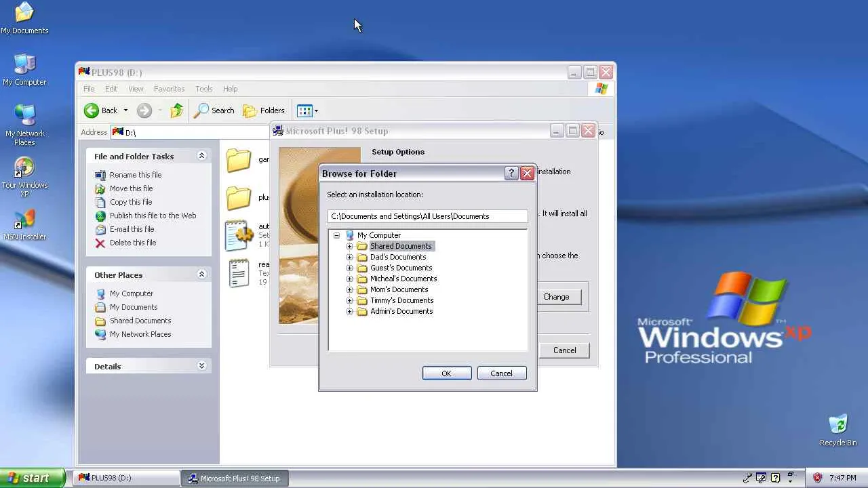This screenshot has height=488, width=868.
Task: Switch to PLUS98 (D:) taskbar button
Action: coord(125,478)
